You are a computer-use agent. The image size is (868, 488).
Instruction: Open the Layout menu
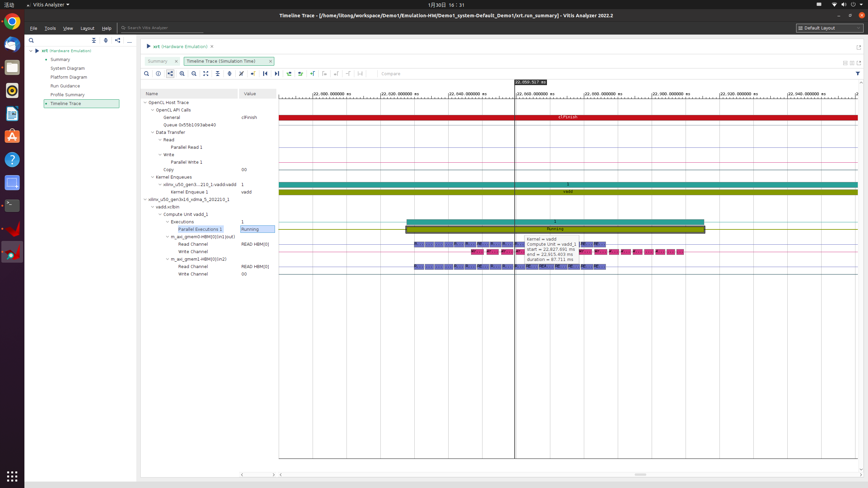tap(87, 28)
